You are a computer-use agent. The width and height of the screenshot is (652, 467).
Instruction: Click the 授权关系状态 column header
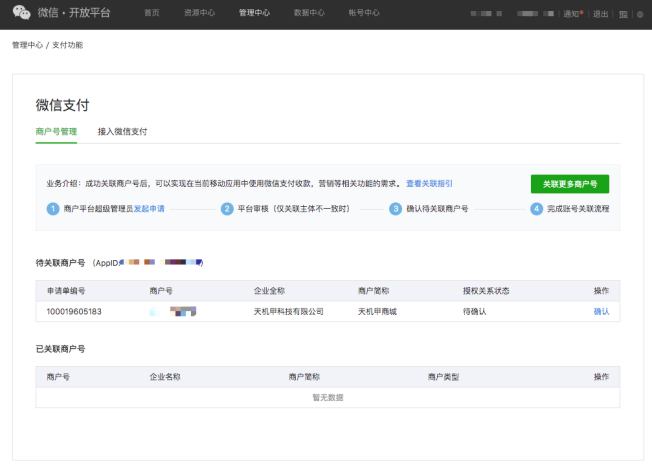click(x=486, y=291)
